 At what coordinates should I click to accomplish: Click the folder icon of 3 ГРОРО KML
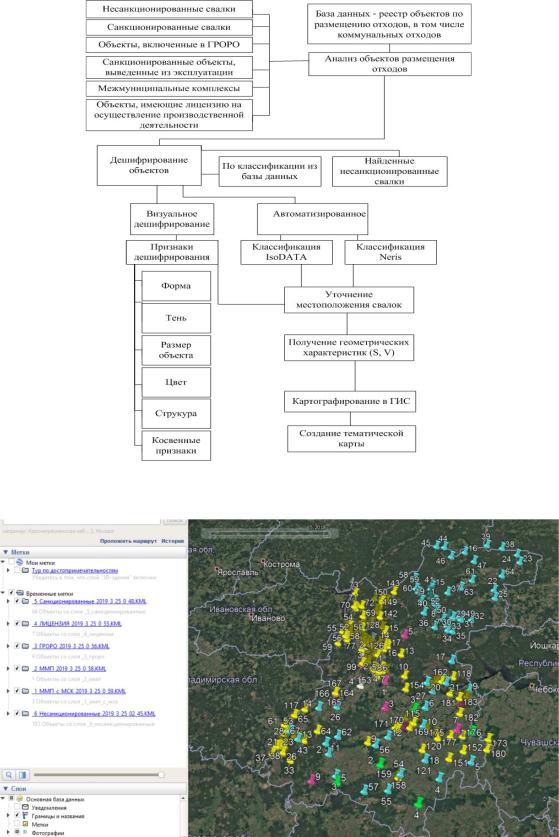pyautogui.click(x=25, y=646)
